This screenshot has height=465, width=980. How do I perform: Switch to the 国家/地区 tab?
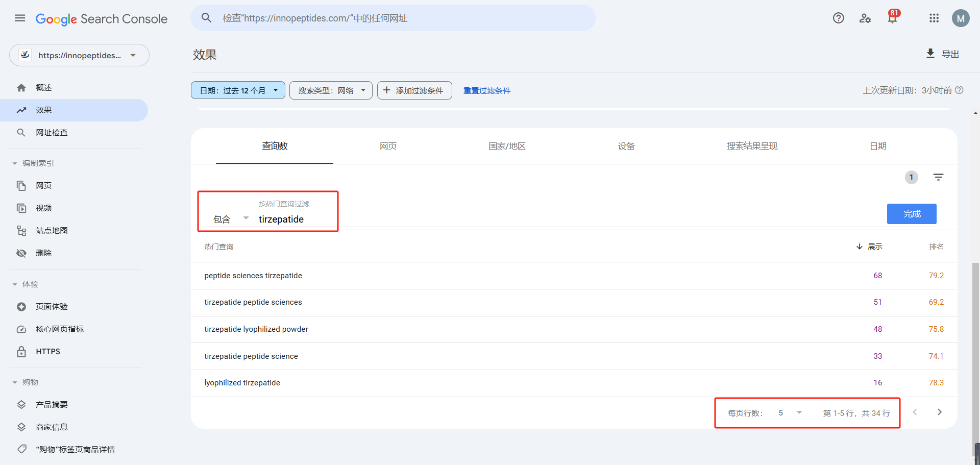(x=507, y=146)
